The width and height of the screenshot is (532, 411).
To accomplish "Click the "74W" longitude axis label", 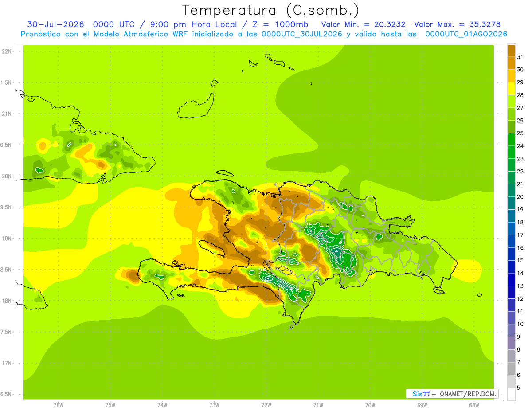I will point(162,405).
